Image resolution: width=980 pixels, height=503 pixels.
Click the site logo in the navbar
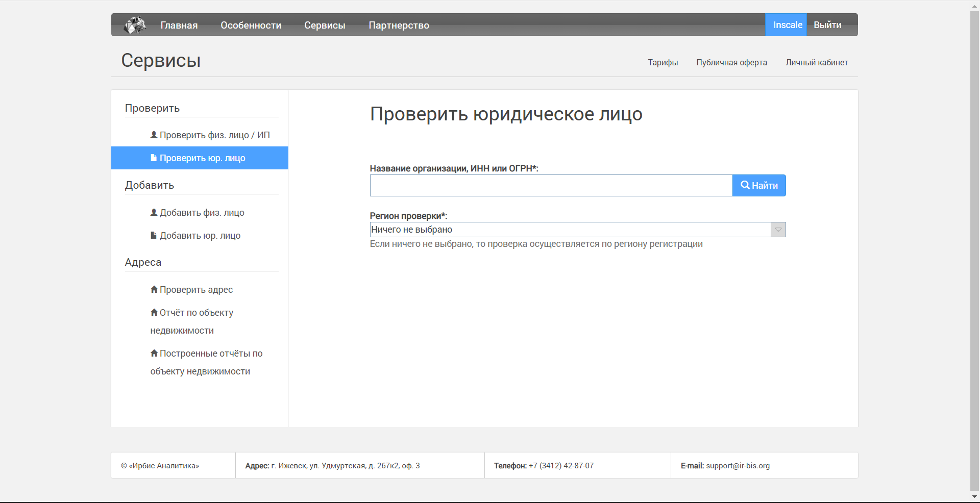pos(135,25)
